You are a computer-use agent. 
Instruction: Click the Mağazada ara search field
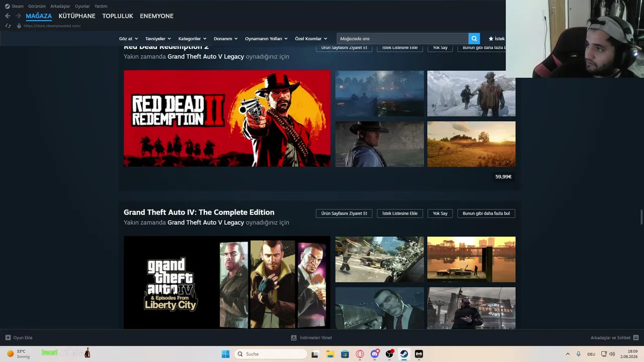click(403, 39)
